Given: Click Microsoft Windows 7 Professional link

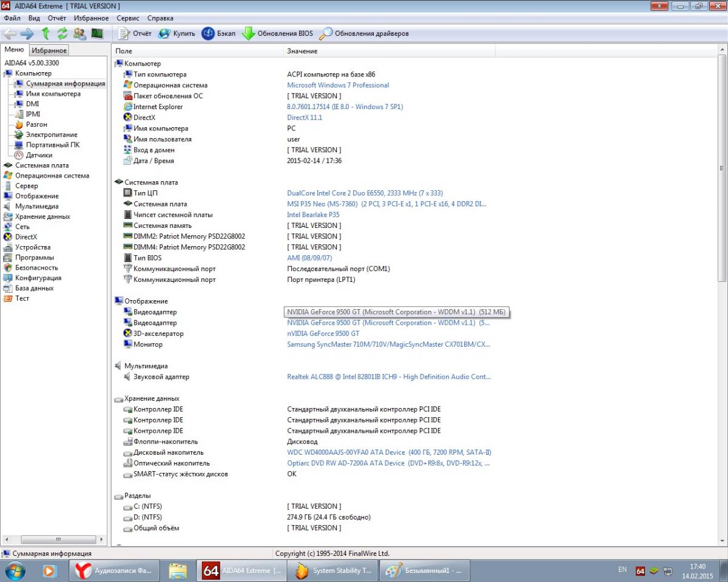Looking at the screenshot, I should coord(338,85).
